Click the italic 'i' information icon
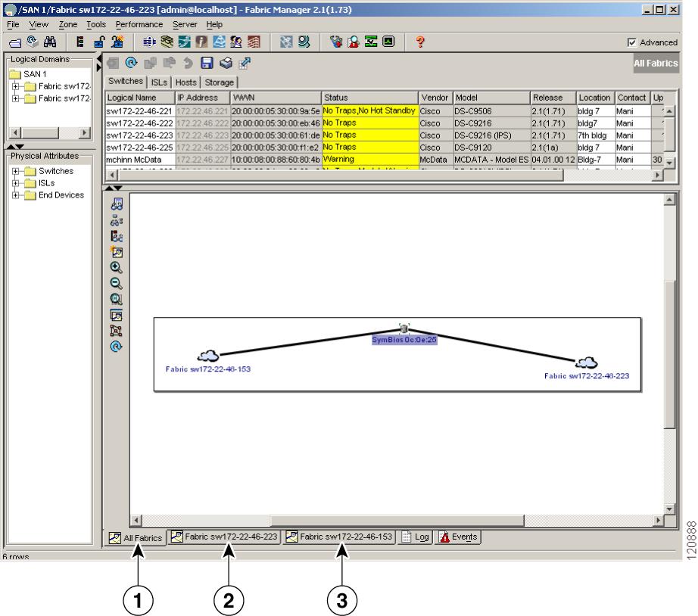This screenshot has height=616, width=698. point(201,42)
